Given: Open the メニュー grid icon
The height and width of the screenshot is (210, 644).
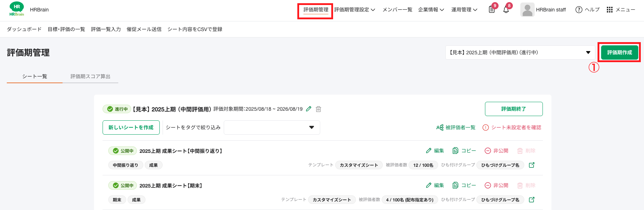Looking at the screenshot, I should (x=610, y=10).
